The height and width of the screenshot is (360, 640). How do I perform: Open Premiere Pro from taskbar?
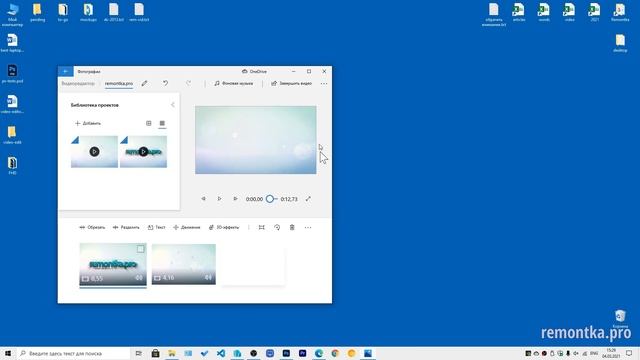302,353
